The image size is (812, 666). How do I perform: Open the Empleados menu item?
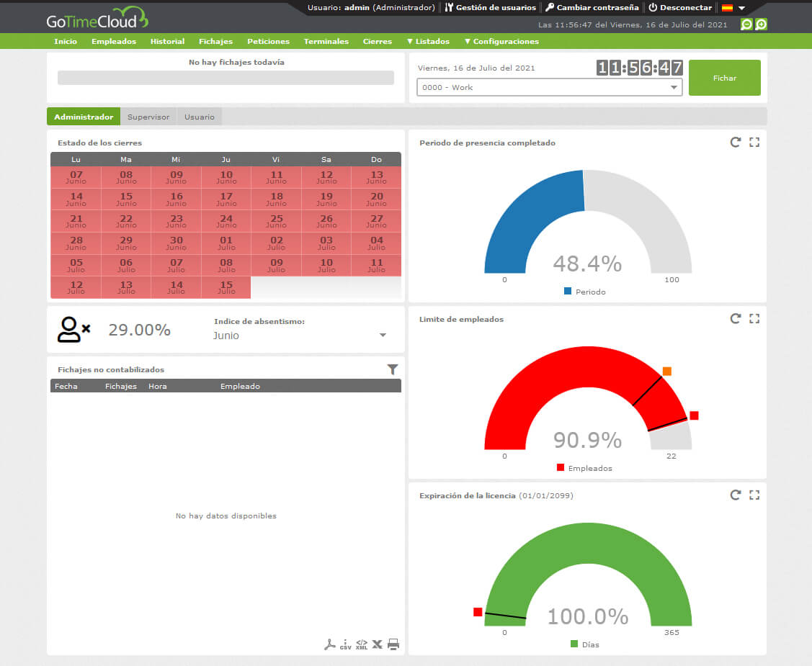point(113,41)
